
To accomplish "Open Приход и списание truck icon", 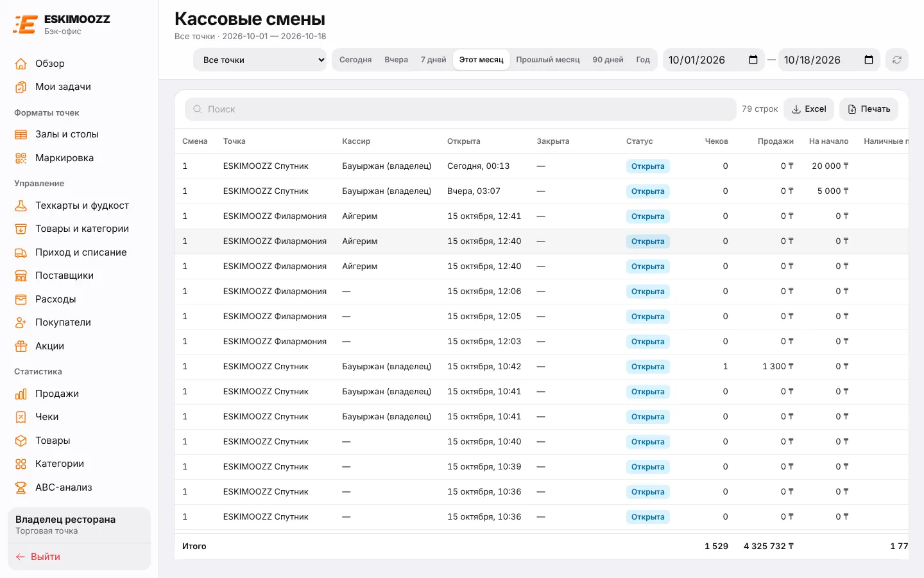I will click(21, 252).
